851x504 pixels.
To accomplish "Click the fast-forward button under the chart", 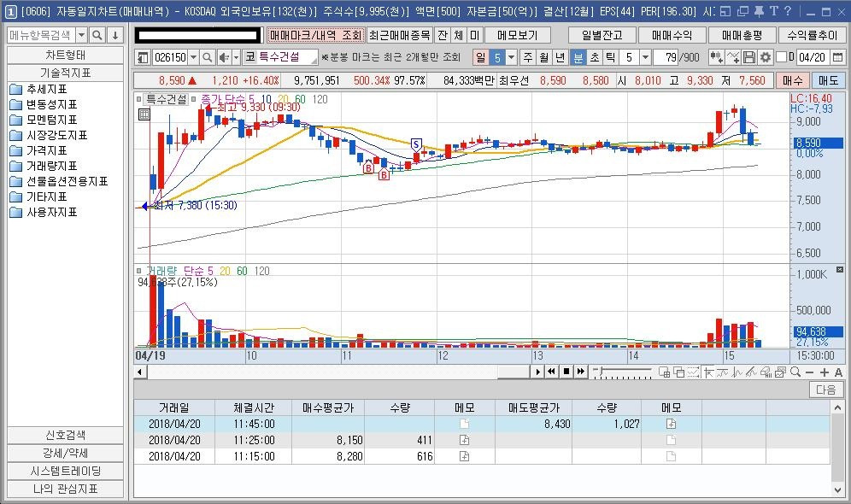I will coord(581,372).
